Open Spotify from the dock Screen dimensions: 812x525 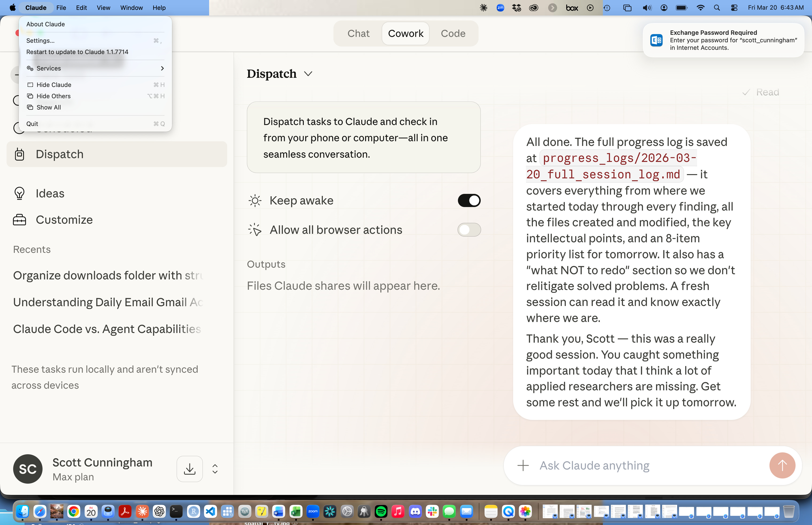coord(381,511)
